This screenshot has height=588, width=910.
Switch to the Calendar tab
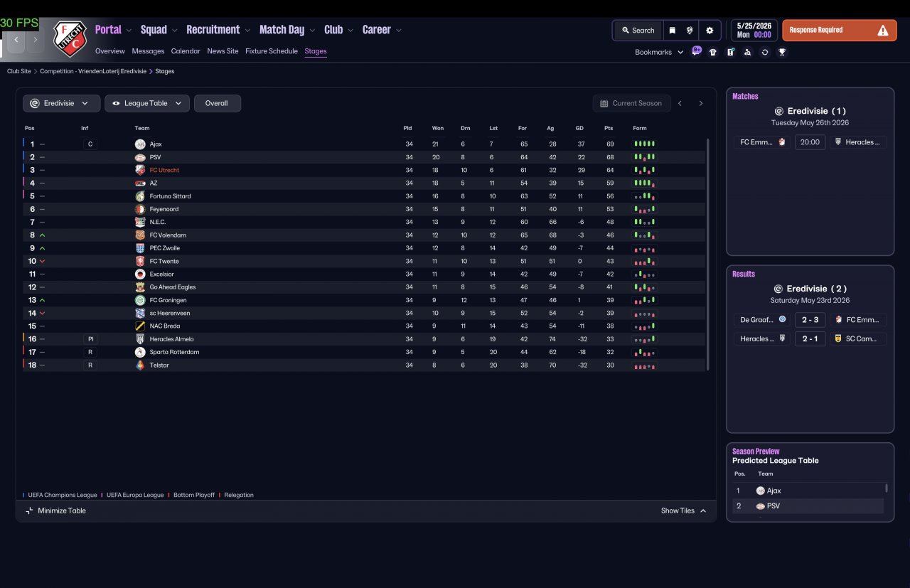[x=186, y=51]
